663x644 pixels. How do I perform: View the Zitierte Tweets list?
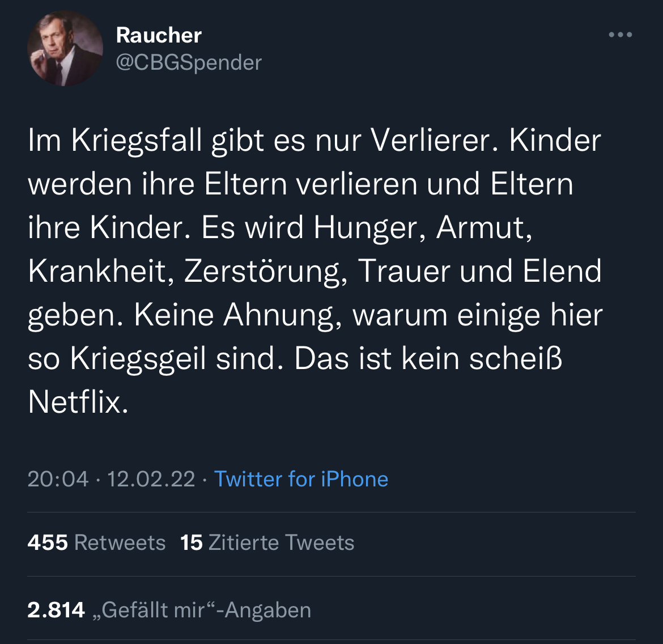click(281, 543)
